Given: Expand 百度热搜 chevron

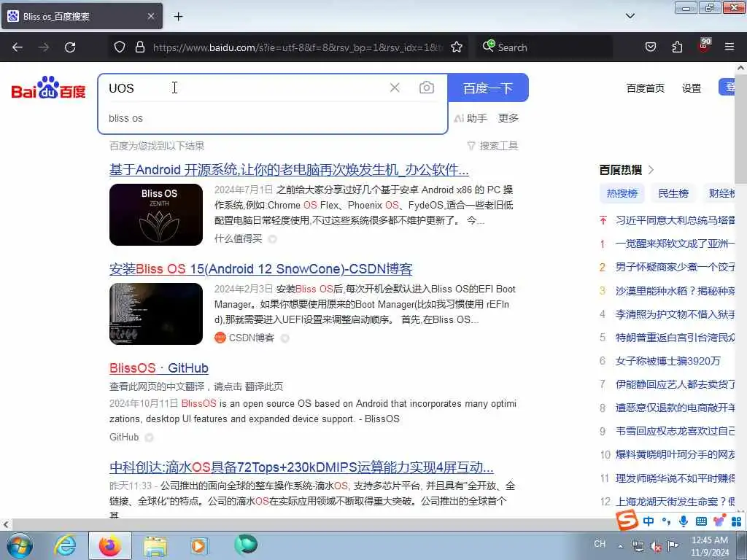Looking at the screenshot, I should pos(651,169).
